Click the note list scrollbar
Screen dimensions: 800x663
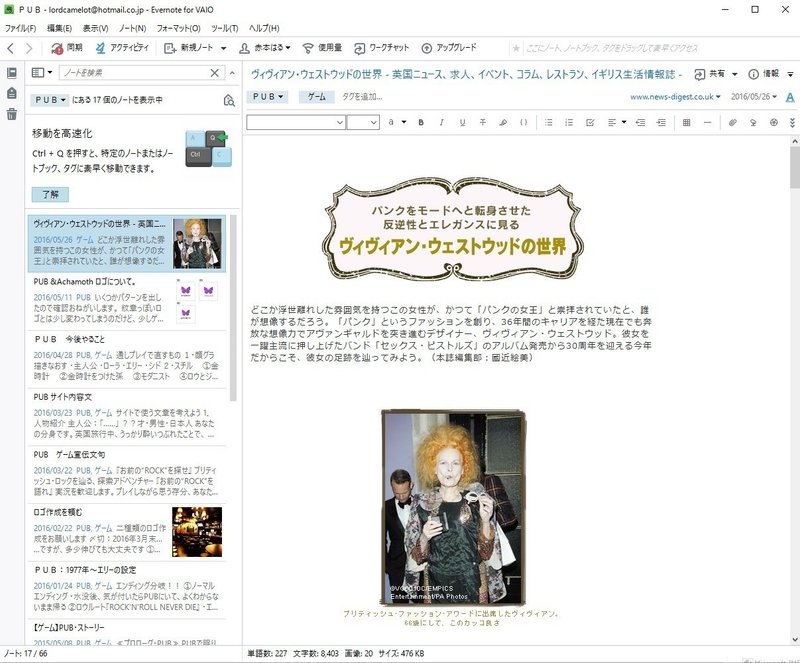click(233, 308)
